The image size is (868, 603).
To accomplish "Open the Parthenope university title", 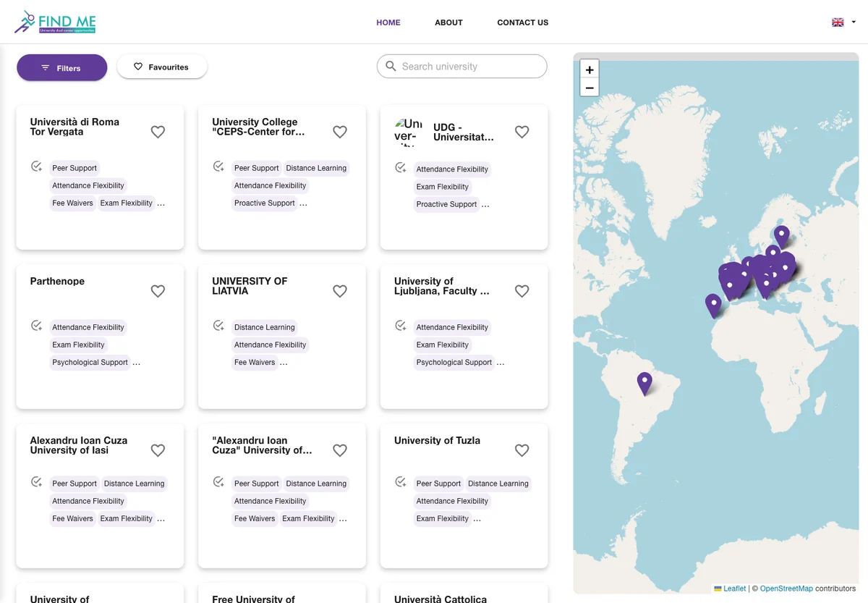I will (x=57, y=281).
